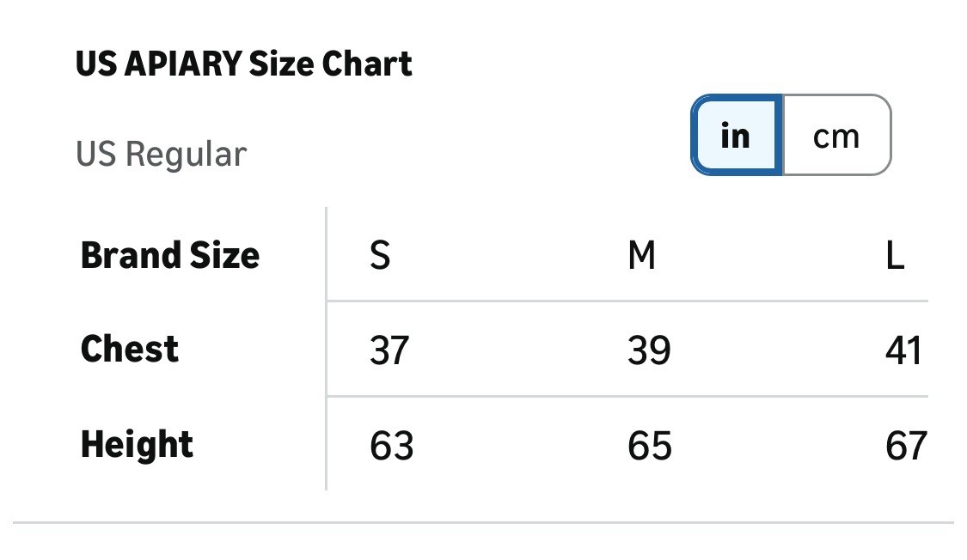Select the US Regular label
This screenshot has width=967, height=560.
click(x=161, y=155)
